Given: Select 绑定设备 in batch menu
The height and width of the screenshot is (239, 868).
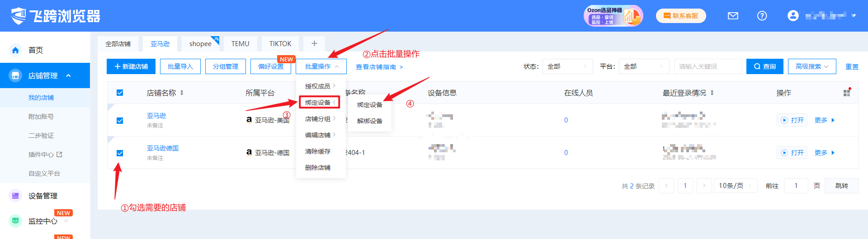Looking at the screenshot, I should click(x=320, y=103).
